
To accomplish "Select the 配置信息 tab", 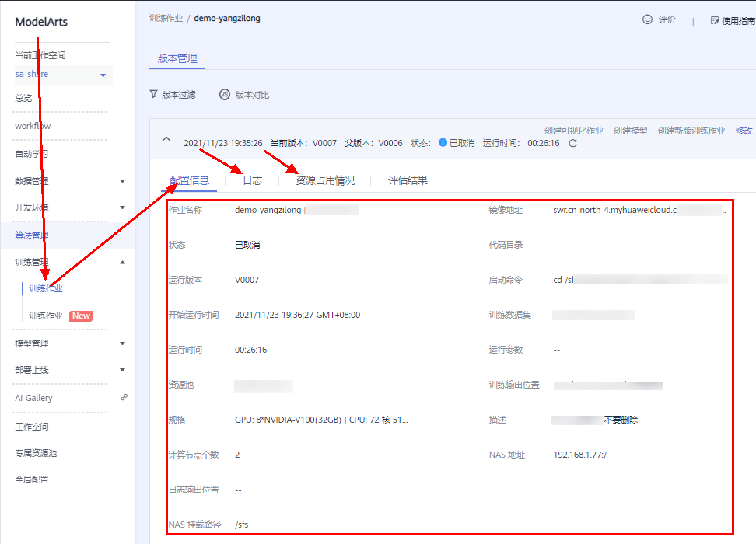I will pyautogui.click(x=190, y=181).
